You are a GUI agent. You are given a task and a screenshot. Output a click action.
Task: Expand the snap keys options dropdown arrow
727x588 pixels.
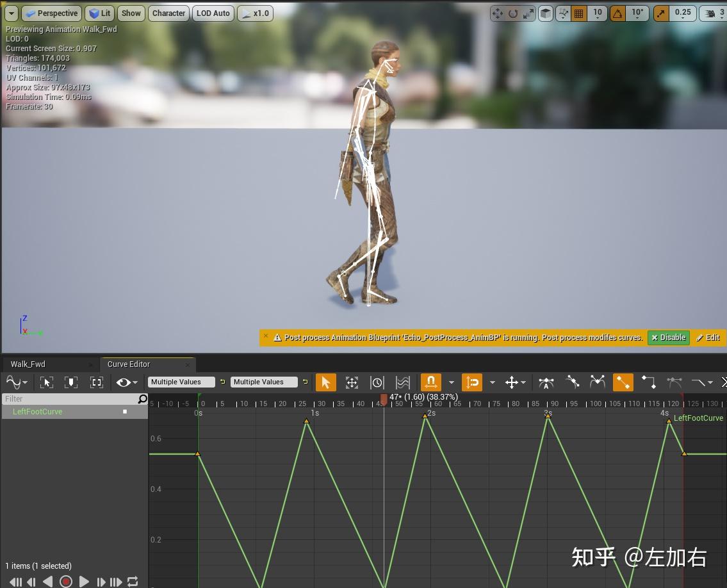[x=450, y=382]
